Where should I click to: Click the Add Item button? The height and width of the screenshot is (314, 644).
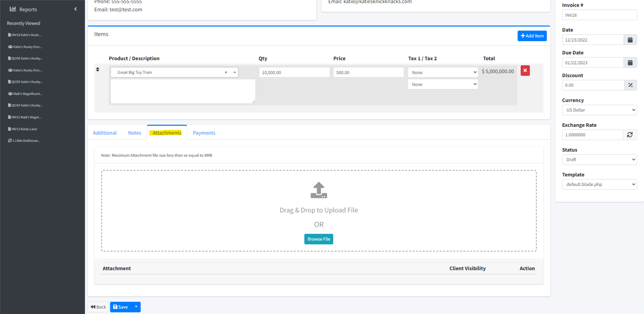(532, 36)
